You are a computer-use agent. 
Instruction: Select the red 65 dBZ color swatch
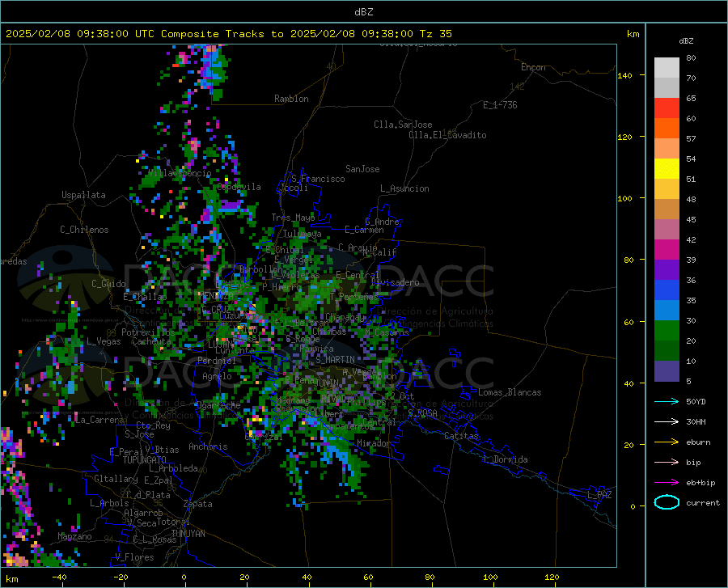[667, 108]
